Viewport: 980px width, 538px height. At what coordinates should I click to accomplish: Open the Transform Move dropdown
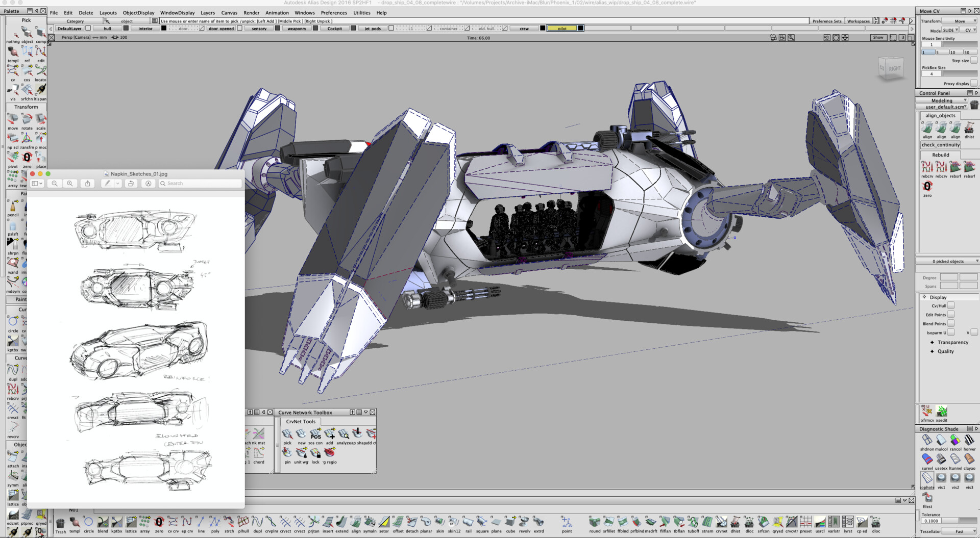pyautogui.click(x=960, y=21)
